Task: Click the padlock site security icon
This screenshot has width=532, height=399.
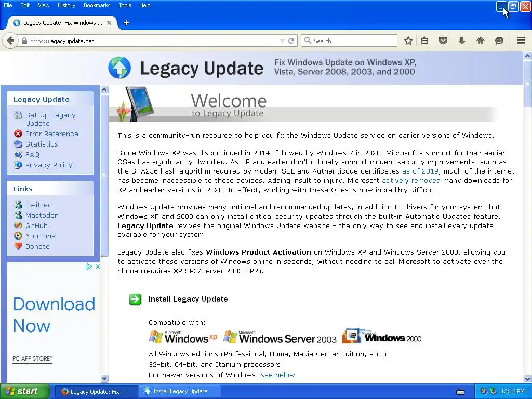Action: 24,41
